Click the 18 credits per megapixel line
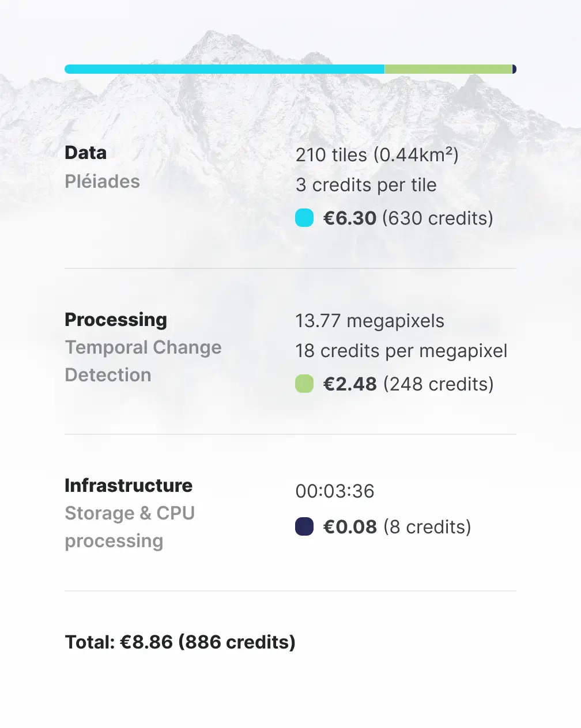This screenshot has width=581, height=728. 401,351
